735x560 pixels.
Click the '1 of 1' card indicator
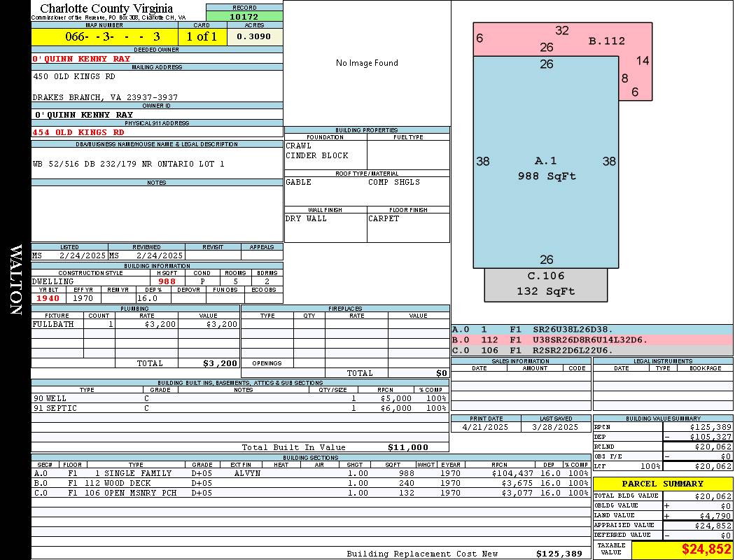pyautogui.click(x=202, y=36)
